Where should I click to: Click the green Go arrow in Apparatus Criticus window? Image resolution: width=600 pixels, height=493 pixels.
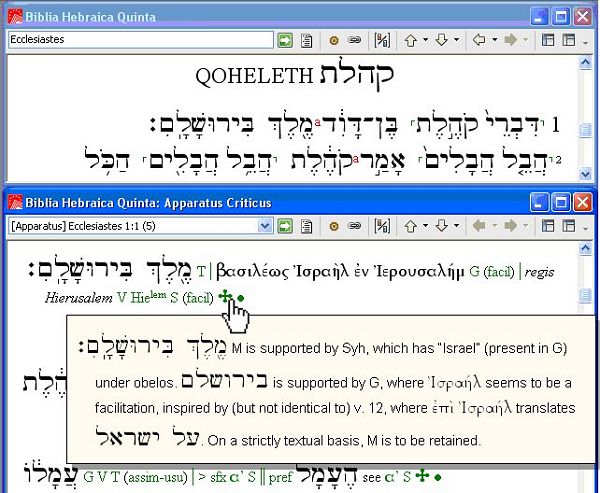click(x=285, y=226)
